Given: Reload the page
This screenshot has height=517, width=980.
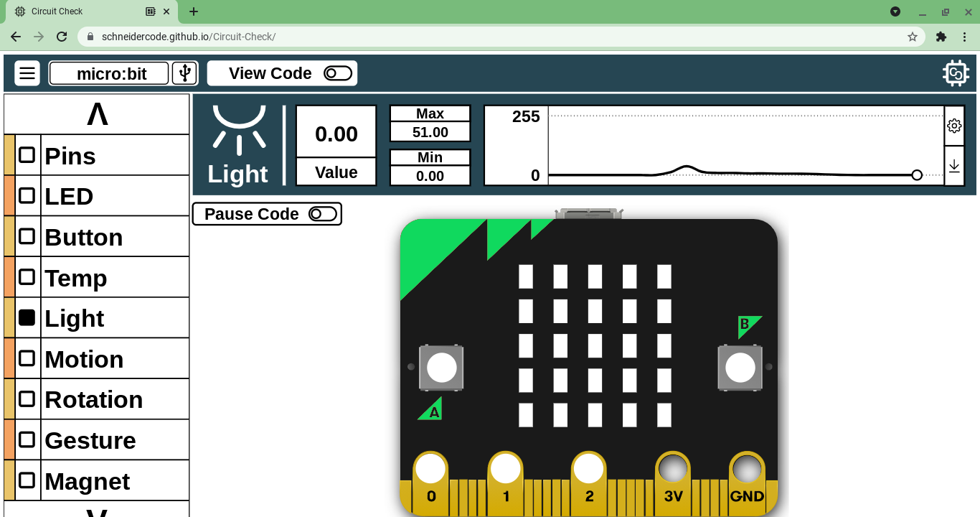Looking at the screenshot, I should pos(62,37).
